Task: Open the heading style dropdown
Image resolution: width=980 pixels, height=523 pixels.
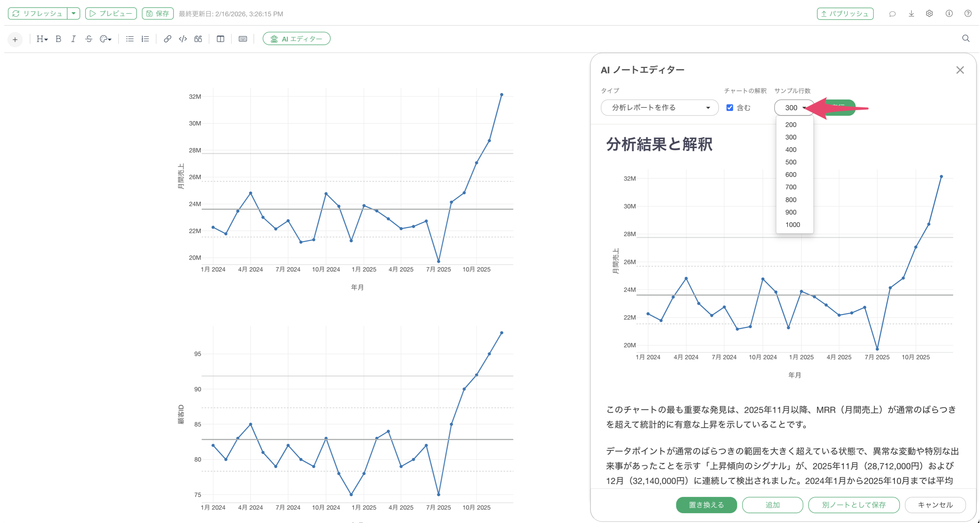Action: pyautogui.click(x=42, y=39)
